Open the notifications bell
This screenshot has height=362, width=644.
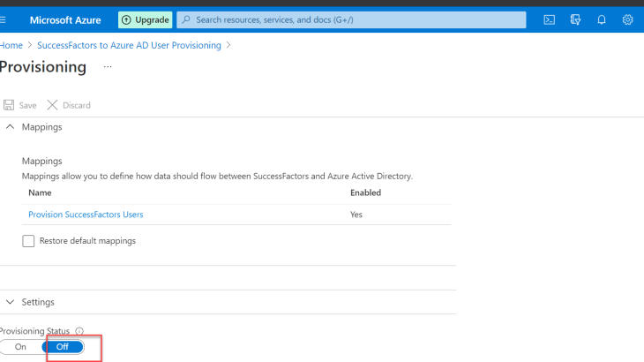(602, 19)
